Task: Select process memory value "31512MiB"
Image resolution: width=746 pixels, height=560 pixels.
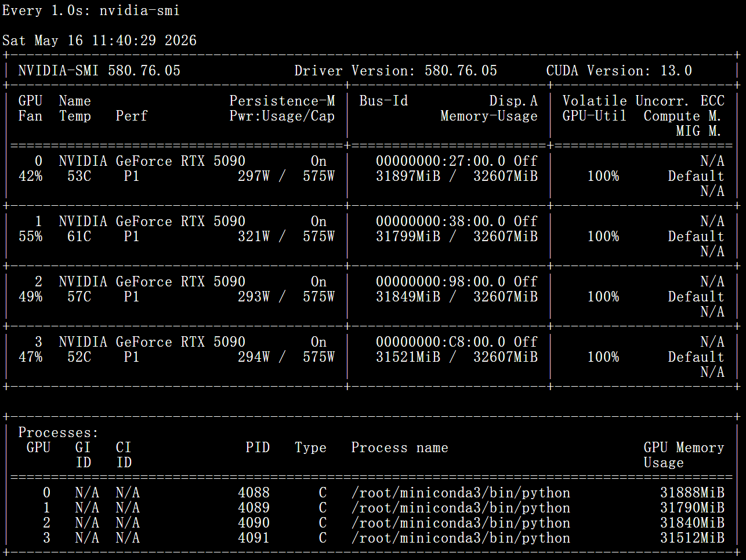Action: pyautogui.click(x=692, y=538)
